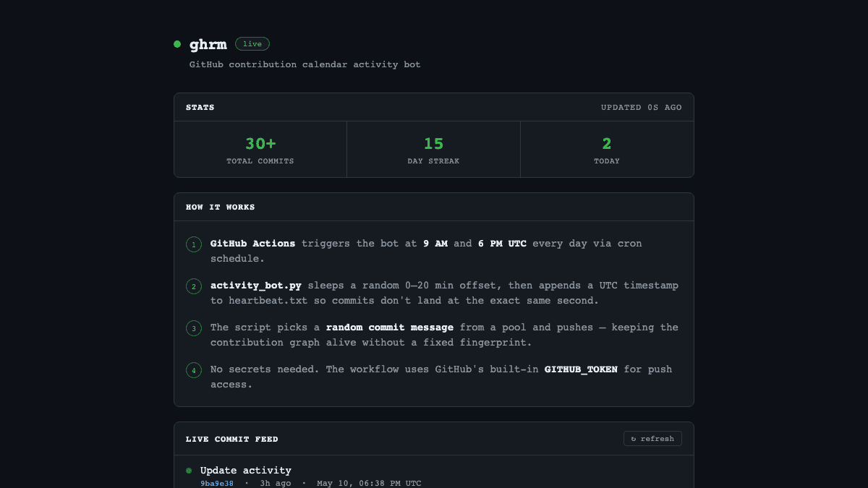Click the 6 PM UTC bold time

(x=502, y=244)
